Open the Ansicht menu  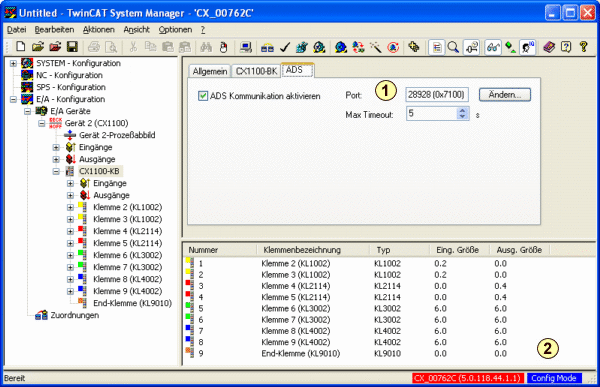(x=137, y=29)
